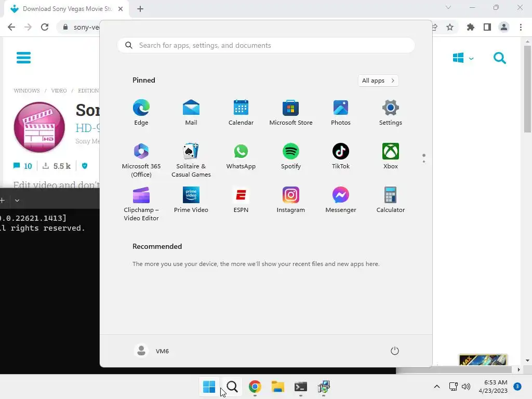Launch Instagram

click(x=291, y=200)
